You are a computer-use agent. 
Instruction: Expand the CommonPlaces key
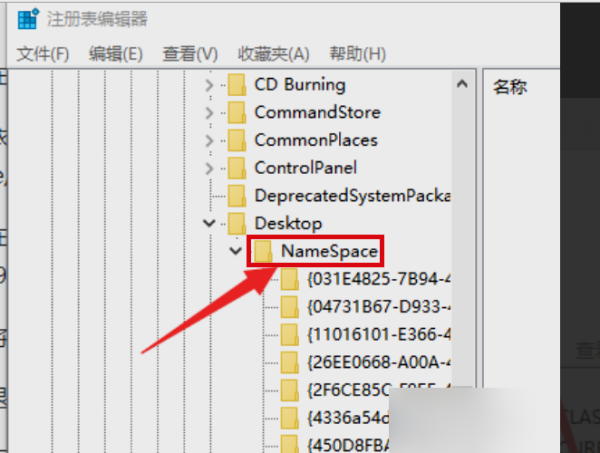tap(209, 140)
